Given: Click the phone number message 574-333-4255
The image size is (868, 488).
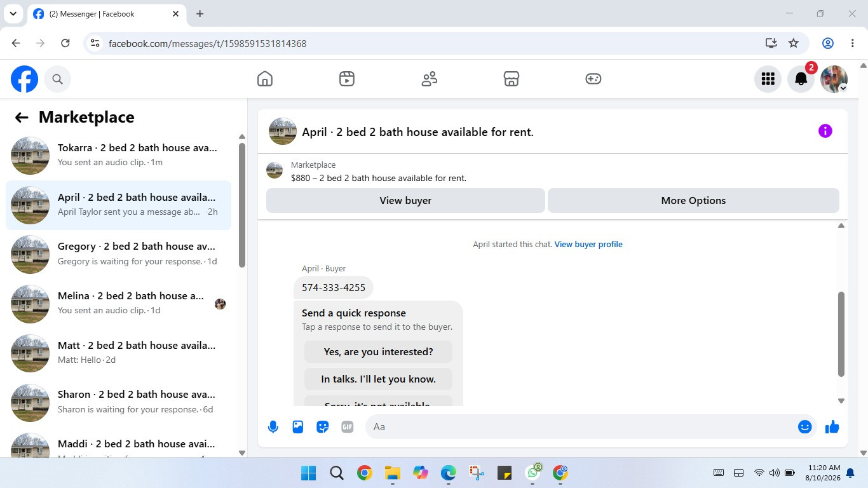Looking at the screenshot, I should click(334, 288).
